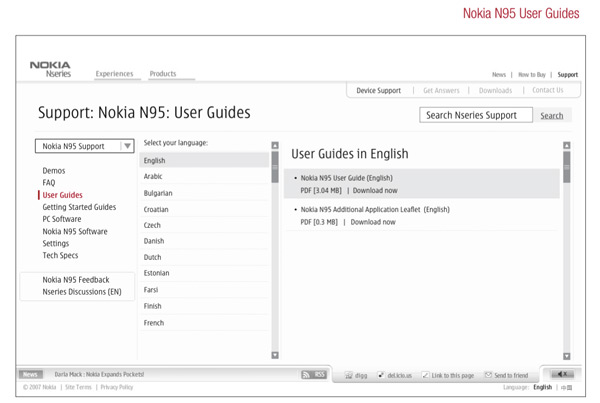600x403 pixels.
Task: Select Bulgarian in the language list
Action: pos(204,193)
